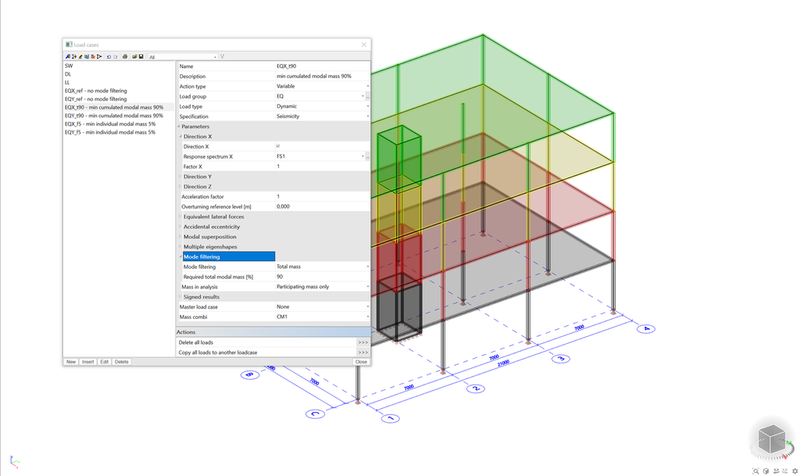Edit the Name field EQX_t90
The height and width of the screenshot is (476, 800).
pos(322,66)
